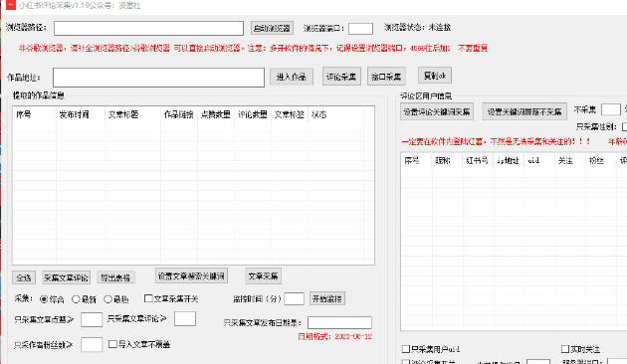Click the 采集文章评论 button

66,277
